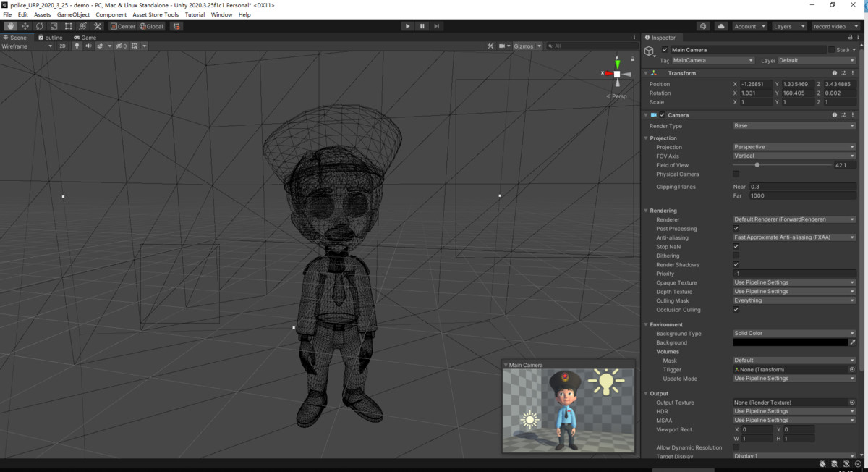
Task: Open the custom editor tools
Action: click(97, 26)
